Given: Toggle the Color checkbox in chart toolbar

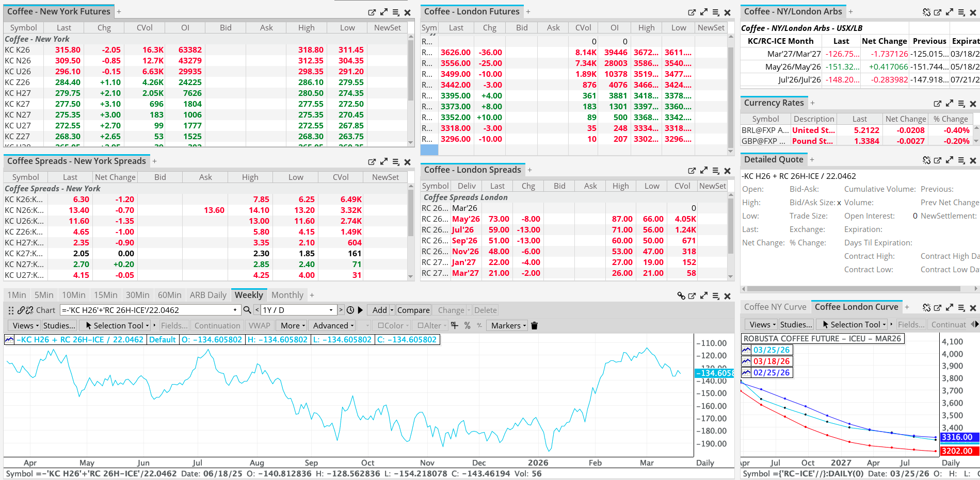Looking at the screenshot, I should [x=381, y=325].
